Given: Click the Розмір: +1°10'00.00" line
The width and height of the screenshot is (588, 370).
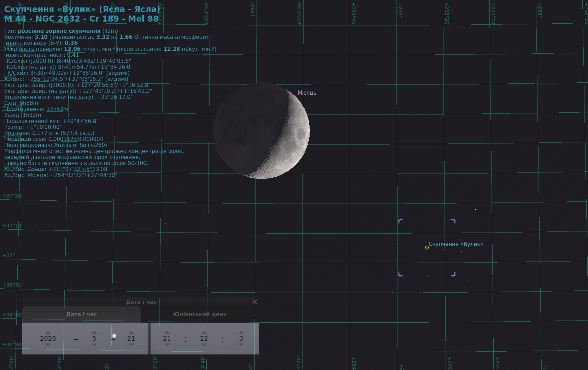Looking at the screenshot, I should tap(33, 127).
